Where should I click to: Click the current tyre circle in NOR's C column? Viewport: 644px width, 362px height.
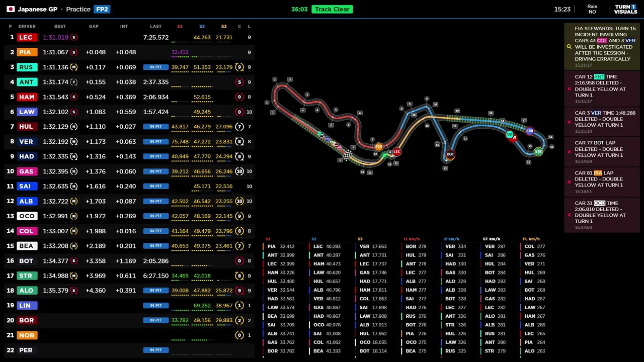point(239,335)
